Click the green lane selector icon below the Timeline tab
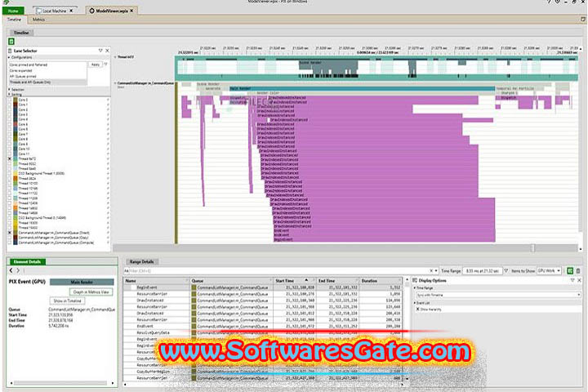 tap(11, 42)
